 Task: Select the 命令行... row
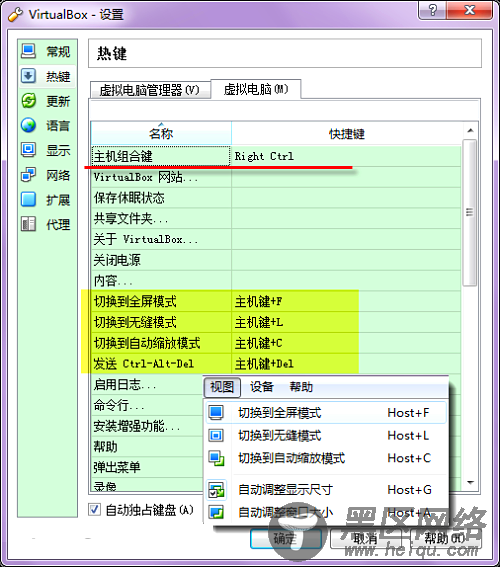(147, 405)
